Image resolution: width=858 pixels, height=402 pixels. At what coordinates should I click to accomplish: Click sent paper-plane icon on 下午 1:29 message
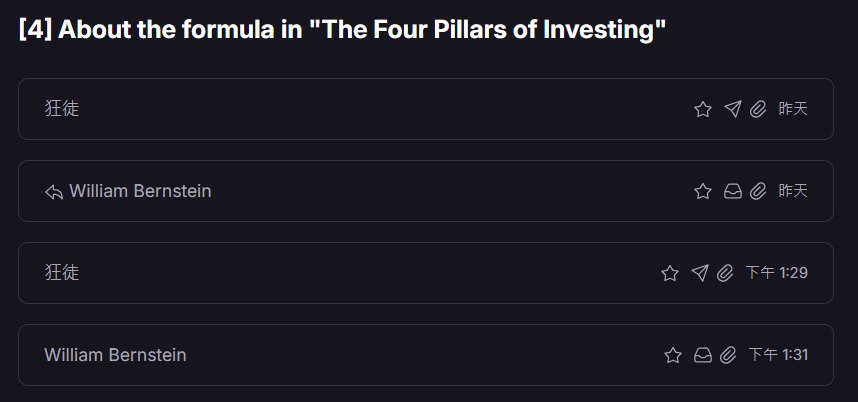tap(700, 273)
